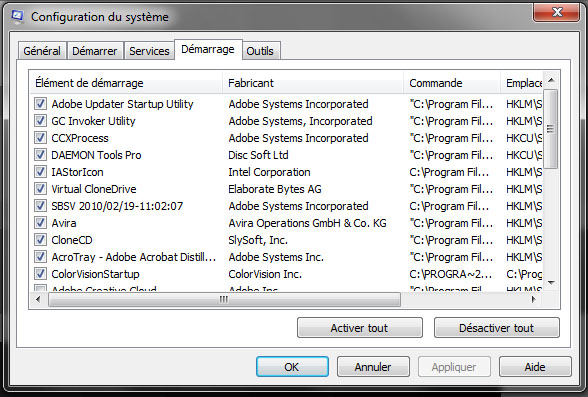Viewport: 588px width, 397px height.
Task: Select the IAStorIcon entry
Action: pos(77,172)
